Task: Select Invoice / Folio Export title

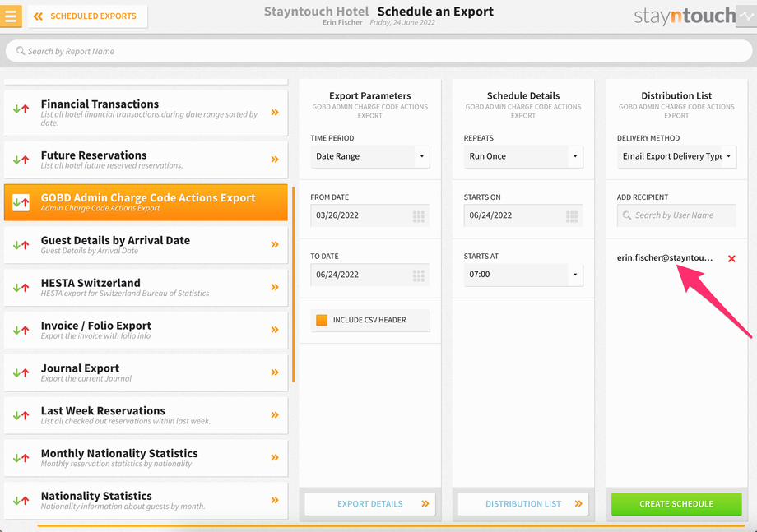Action: [96, 326]
